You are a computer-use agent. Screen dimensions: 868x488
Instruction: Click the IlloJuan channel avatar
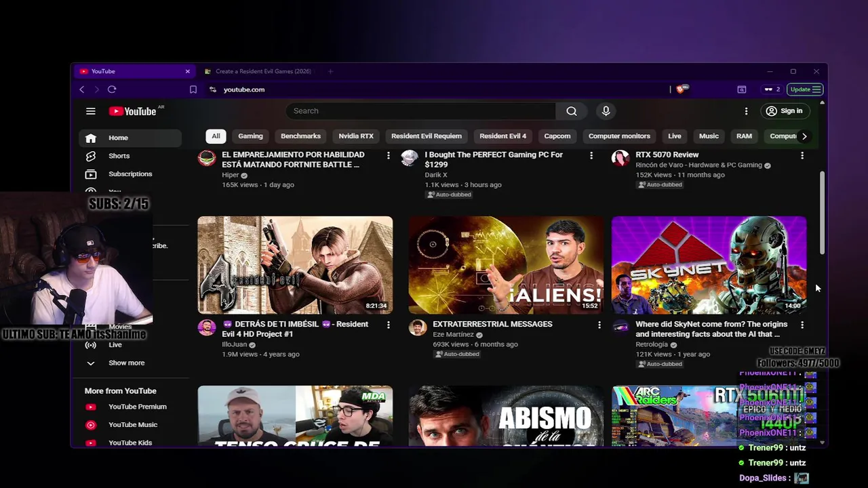pos(207,327)
